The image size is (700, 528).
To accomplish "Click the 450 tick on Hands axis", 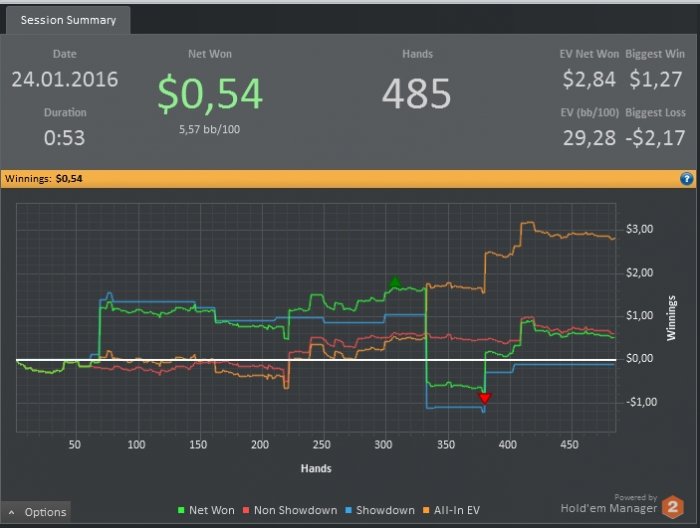I will click(569, 445).
